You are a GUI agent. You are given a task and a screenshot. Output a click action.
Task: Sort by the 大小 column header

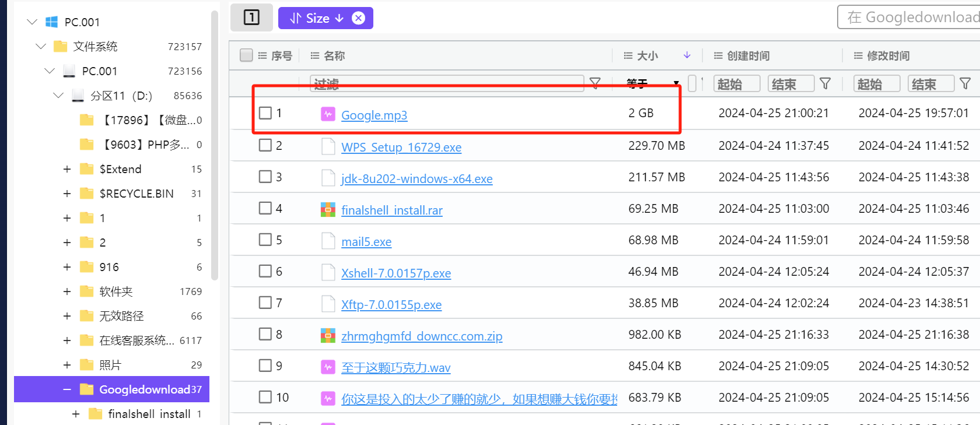[x=647, y=56]
